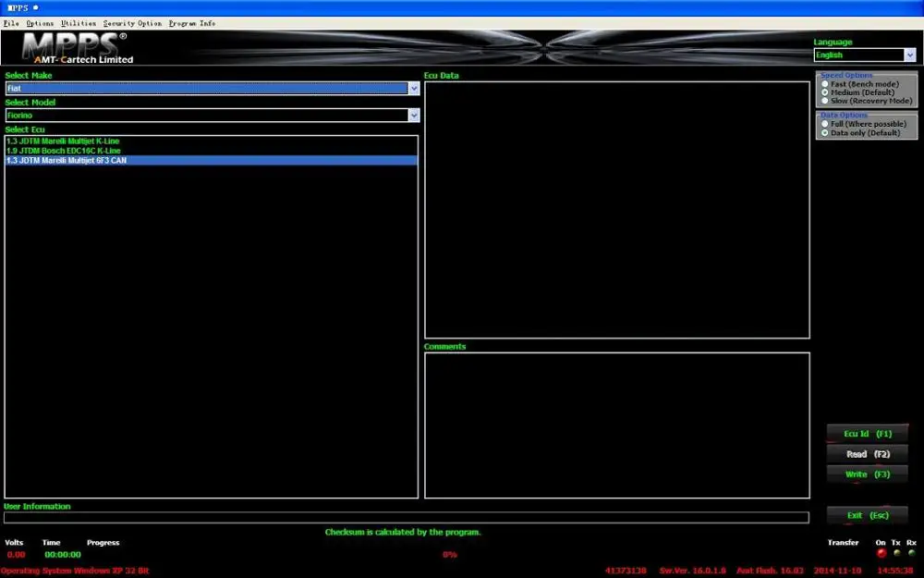
Task: Click the 2014-11-10 date in status bar
Action: (x=837, y=571)
